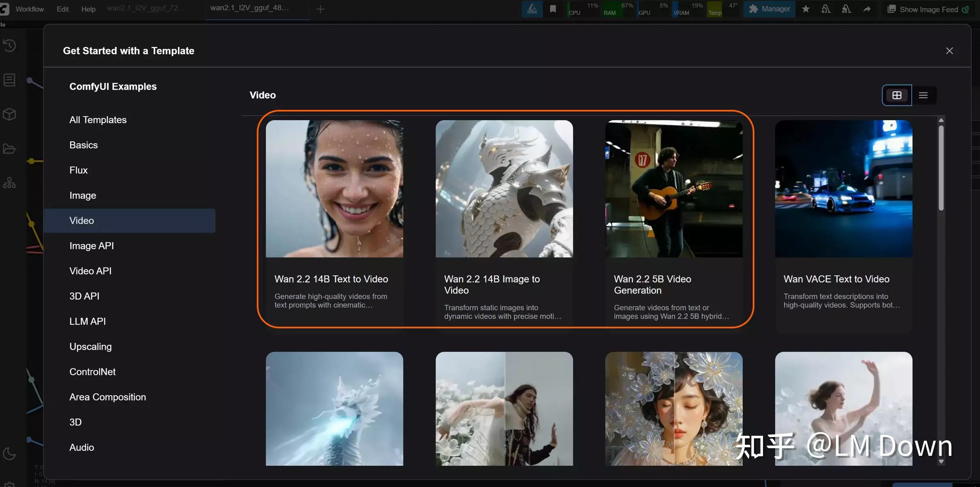The image size is (980, 487).
Task: Close the template dialog
Action: 949,51
